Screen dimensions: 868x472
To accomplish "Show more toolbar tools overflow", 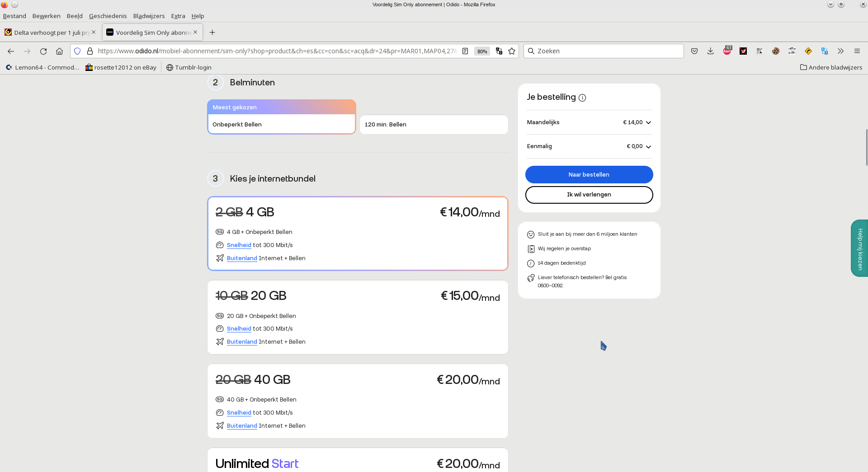I will [x=841, y=51].
